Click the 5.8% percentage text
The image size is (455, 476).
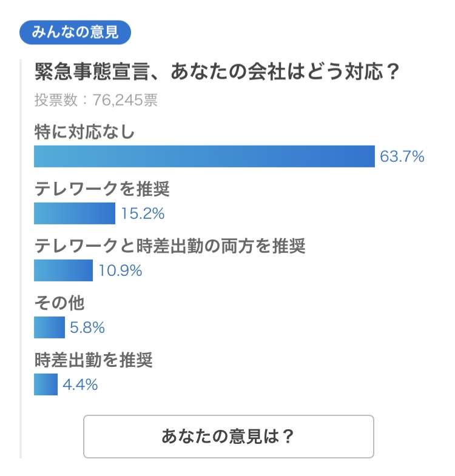point(87,327)
